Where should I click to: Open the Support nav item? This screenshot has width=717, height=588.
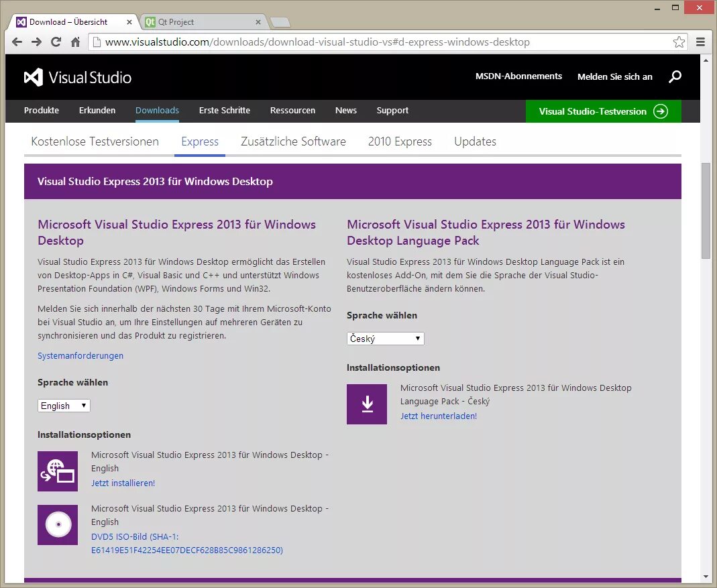click(x=392, y=110)
